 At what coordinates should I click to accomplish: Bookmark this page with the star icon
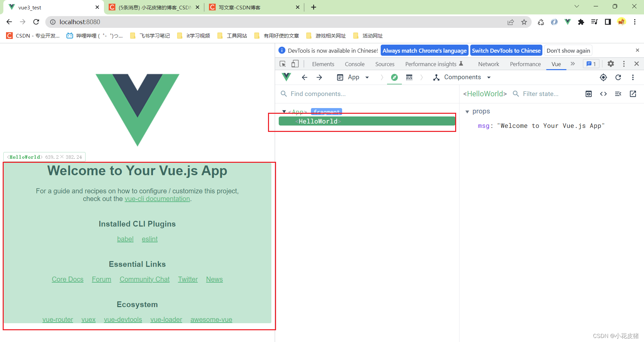pos(524,22)
